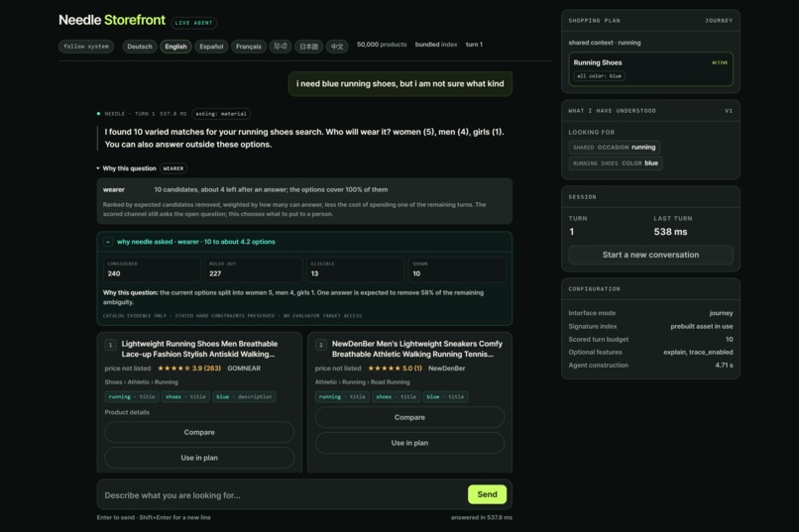Screen dimensions: 799x532
Task: Open the Lightweight Running Shoes Men product title
Action: 199,349
